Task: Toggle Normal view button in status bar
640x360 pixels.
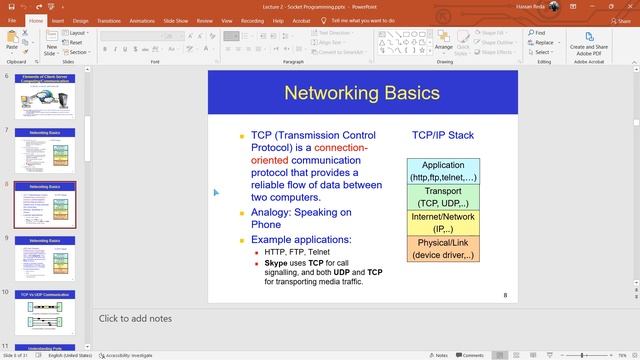Action: click(500, 356)
